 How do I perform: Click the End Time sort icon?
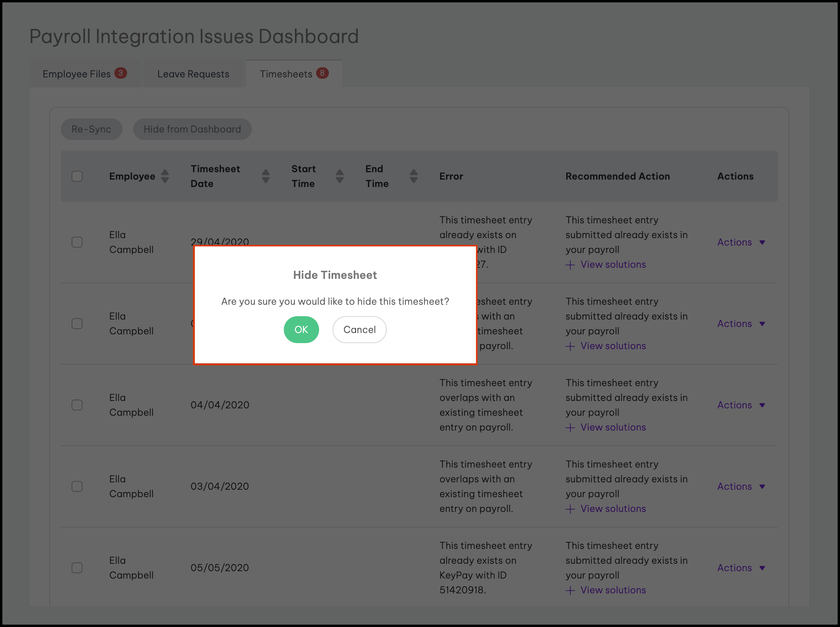[x=414, y=176]
